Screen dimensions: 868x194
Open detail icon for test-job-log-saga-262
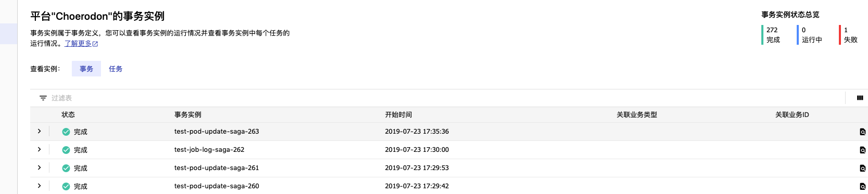pos(862,150)
